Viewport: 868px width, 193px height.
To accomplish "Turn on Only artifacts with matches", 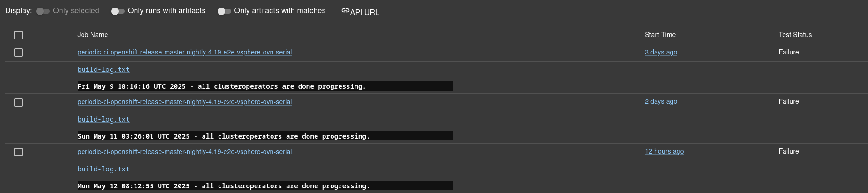I will tap(224, 11).
